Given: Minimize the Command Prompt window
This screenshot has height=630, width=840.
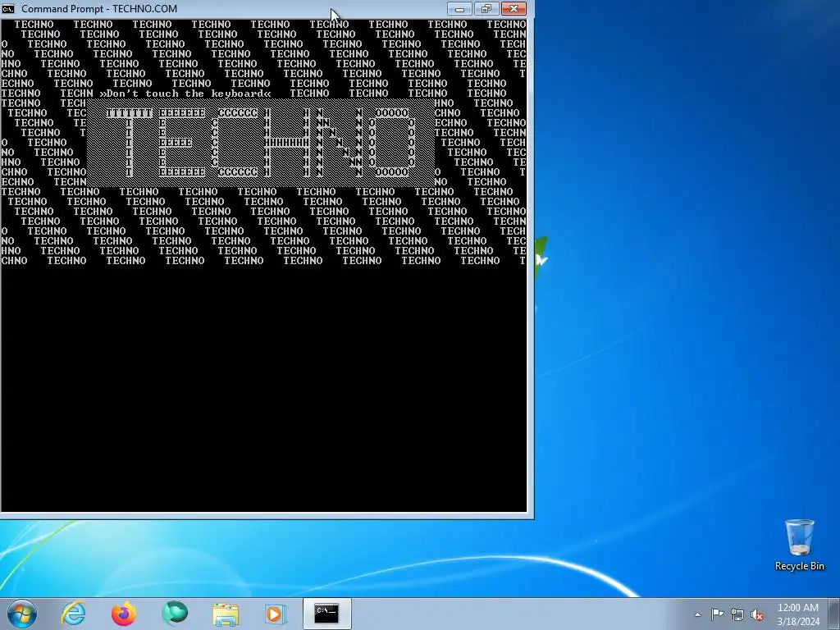Looking at the screenshot, I should click(x=459, y=8).
